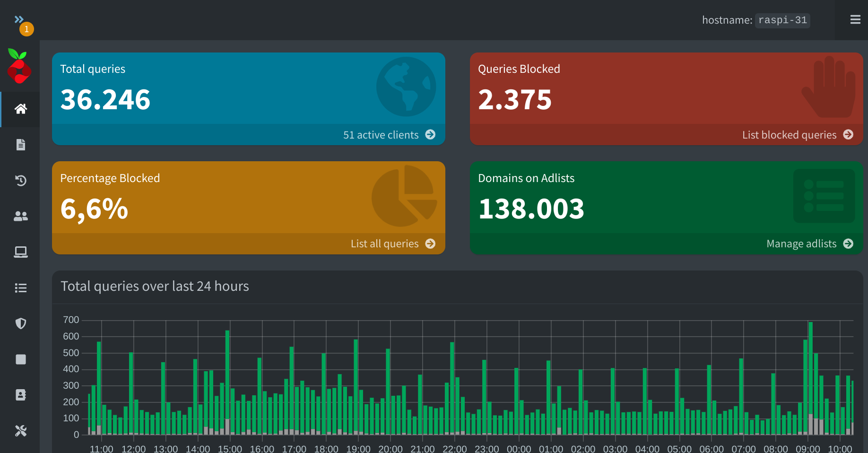Open the Dashboard home icon in sidebar

(20, 109)
